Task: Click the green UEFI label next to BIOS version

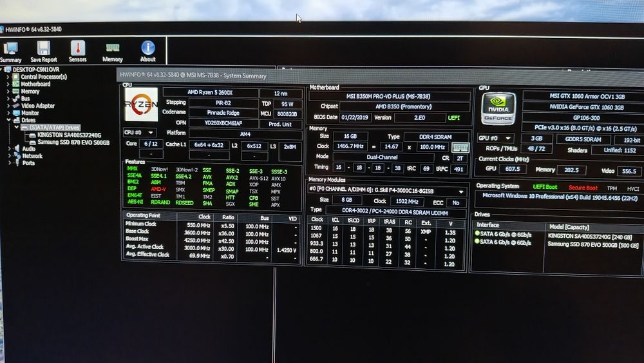Action: 454,118
